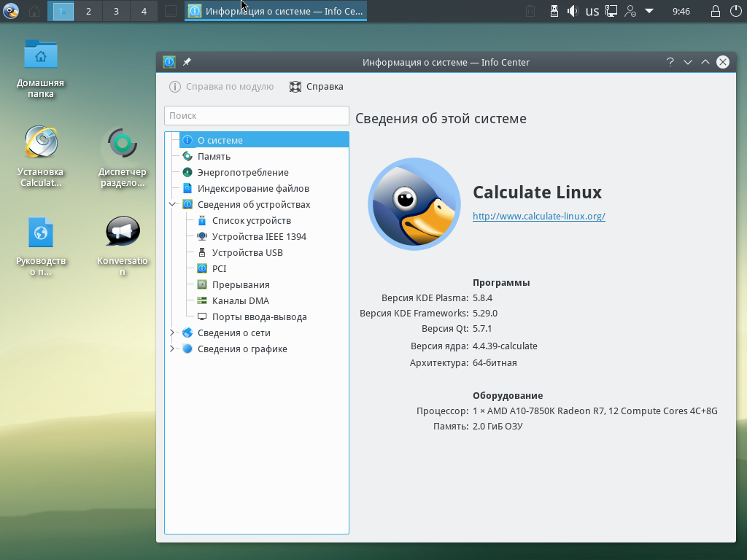The image size is (747, 560).
Task: Collapse the Сведения об устройствах tree branch
Action: tap(173, 205)
